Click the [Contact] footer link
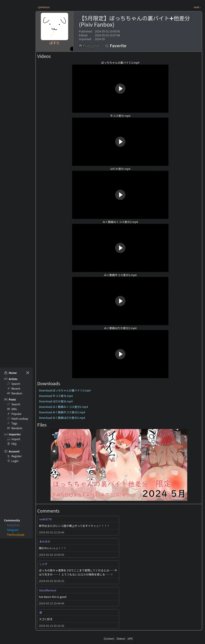 pyautogui.click(x=109, y=639)
